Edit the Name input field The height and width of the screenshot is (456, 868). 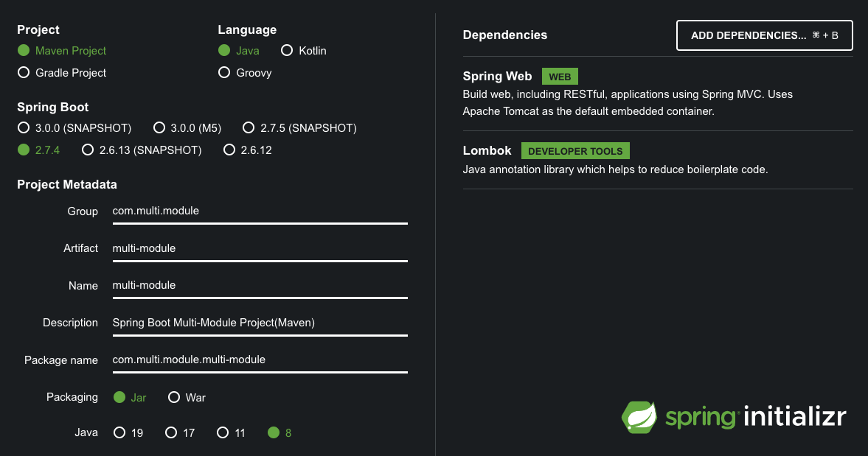click(x=260, y=286)
